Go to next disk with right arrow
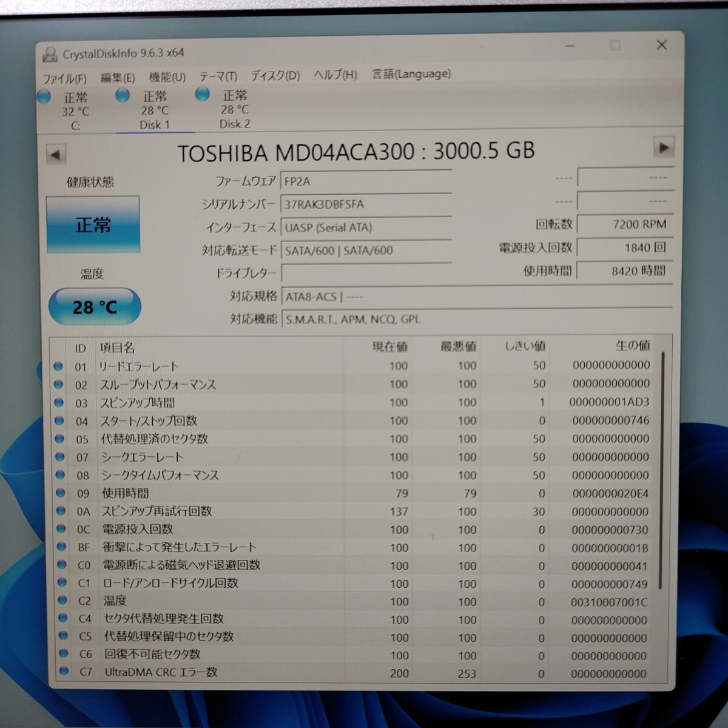 (x=664, y=147)
